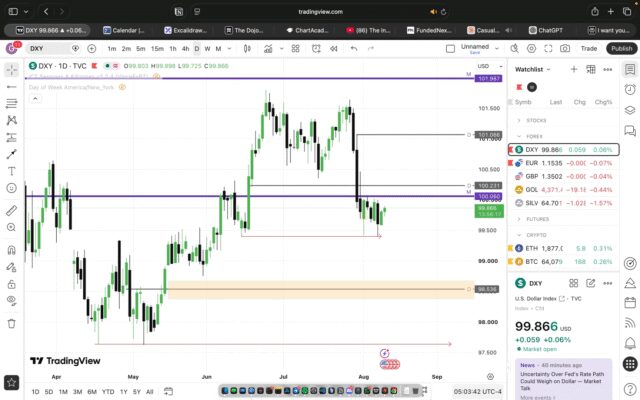The width and height of the screenshot is (640, 400).
Task: Create a price alert
Action: 316,49
